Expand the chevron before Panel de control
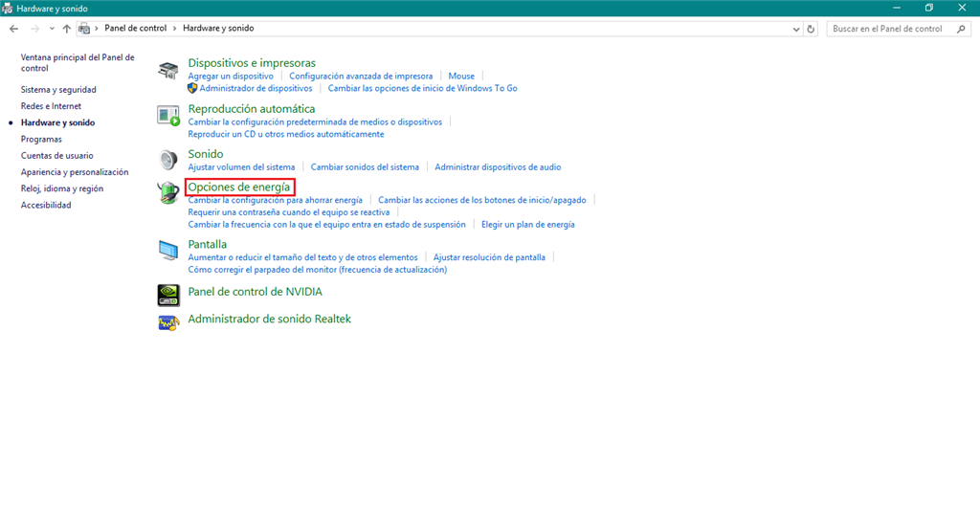This screenshot has height=529, width=980. point(97,28)
